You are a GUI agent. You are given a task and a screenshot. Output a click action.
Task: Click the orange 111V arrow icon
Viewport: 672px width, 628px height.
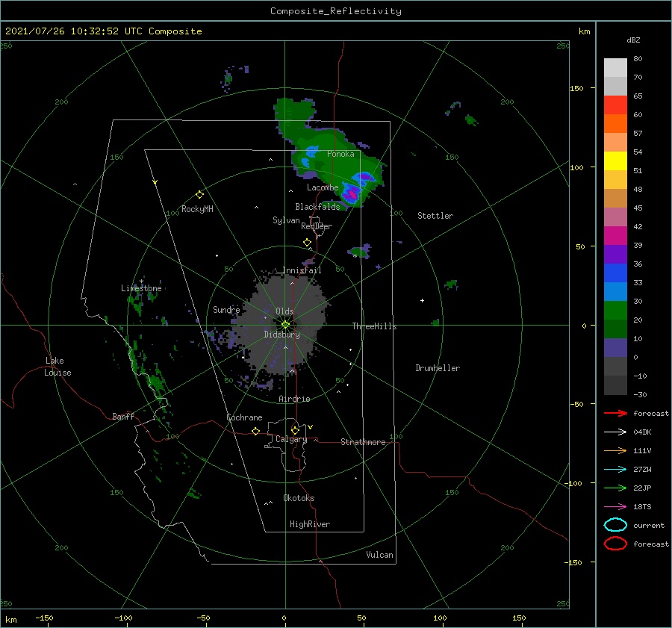click(x=615, y=450)
